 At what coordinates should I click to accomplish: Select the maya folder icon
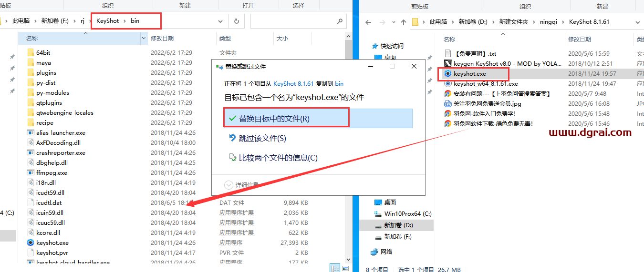click(31, 63)
